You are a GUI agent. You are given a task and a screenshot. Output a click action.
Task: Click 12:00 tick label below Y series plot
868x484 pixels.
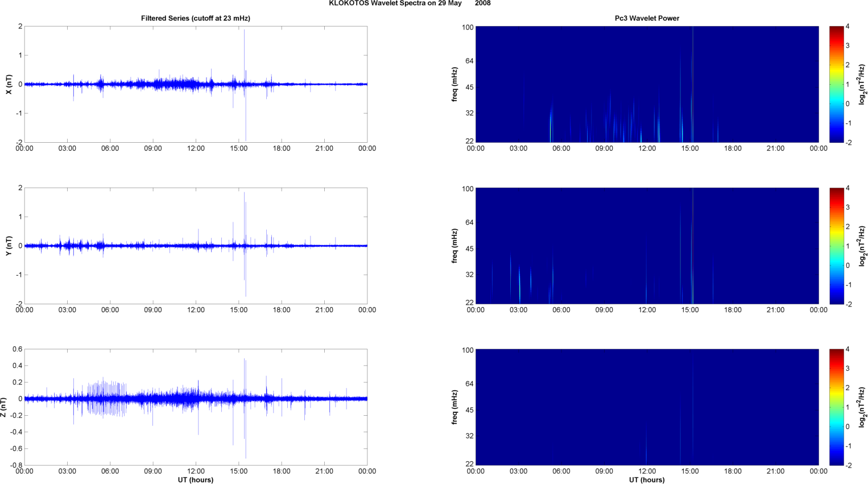pos(196,310)
